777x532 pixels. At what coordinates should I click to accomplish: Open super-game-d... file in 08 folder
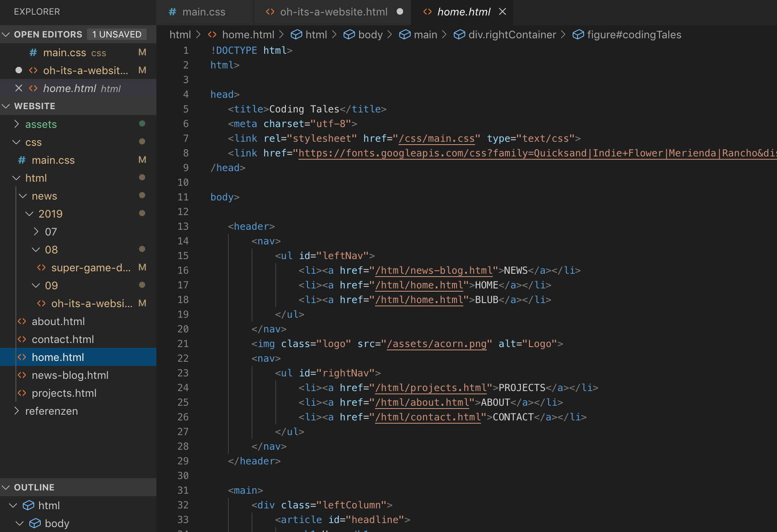78,268
